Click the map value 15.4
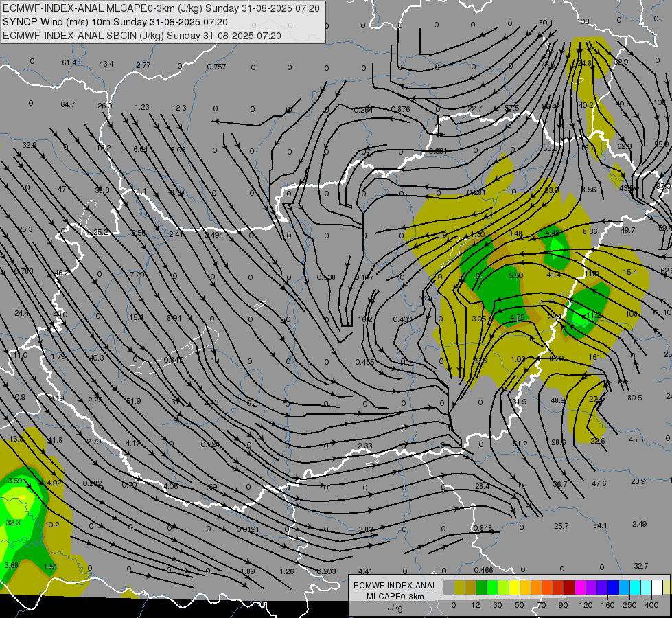This screenshot has height=618, width=672. (x=630, y=273)
